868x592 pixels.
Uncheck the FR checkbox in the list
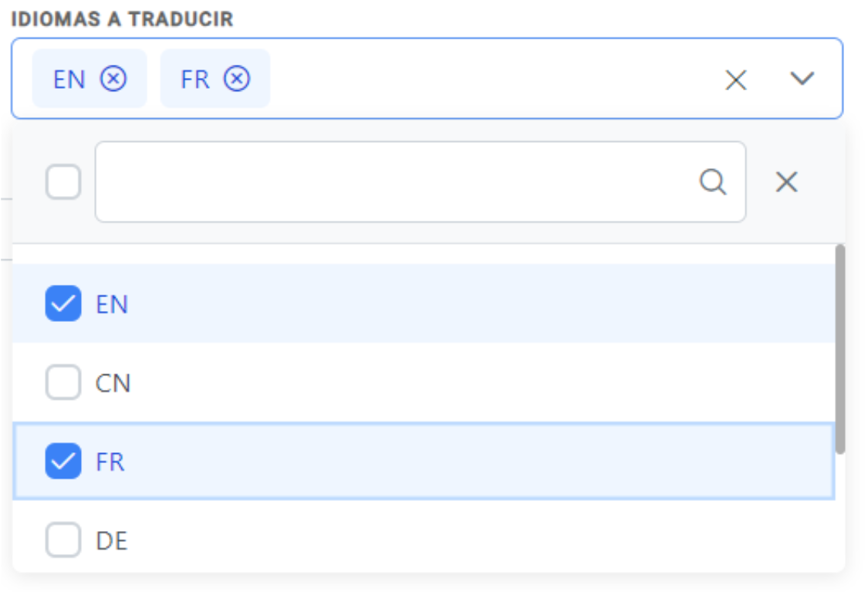point(63,461)
